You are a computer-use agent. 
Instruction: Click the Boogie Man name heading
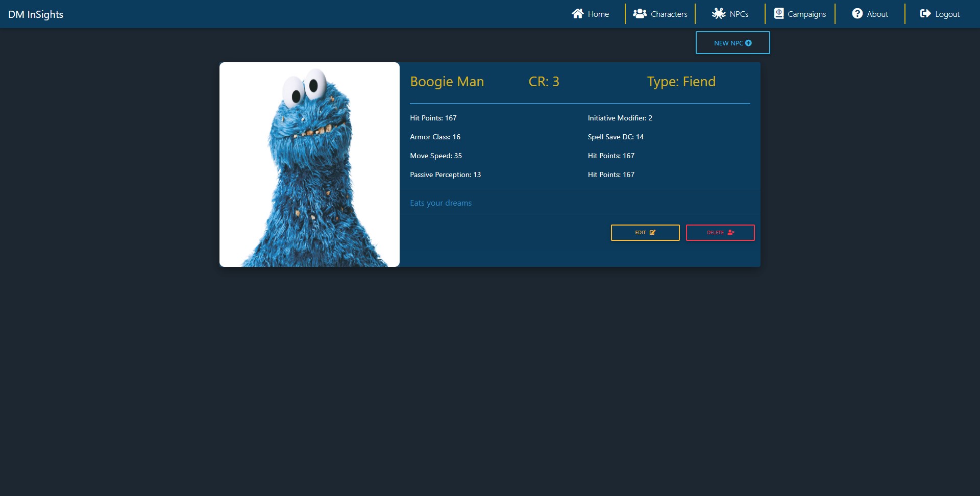(x=447, y=82)
